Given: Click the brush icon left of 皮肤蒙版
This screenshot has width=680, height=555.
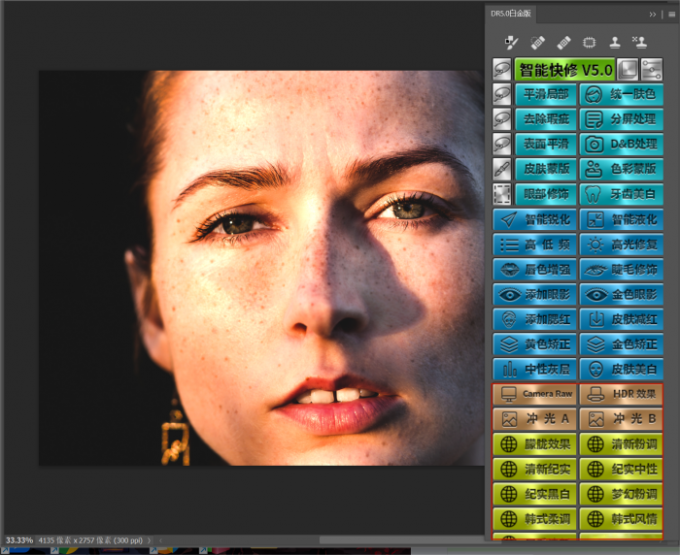Looking at the screenshot, I should pos(503,169).
